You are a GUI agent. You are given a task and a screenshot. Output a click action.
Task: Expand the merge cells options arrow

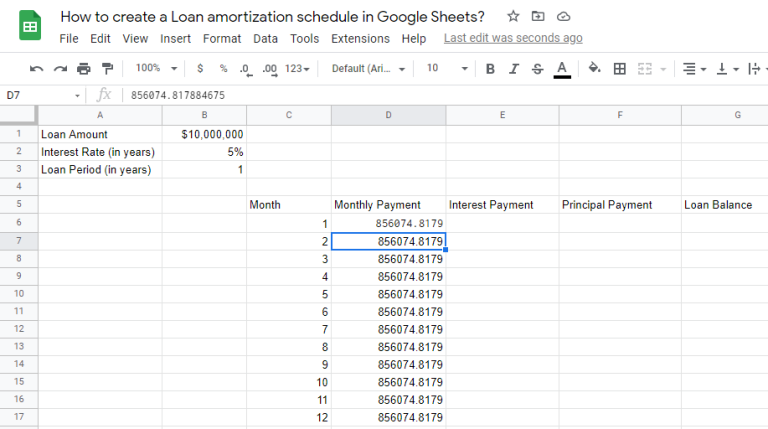coord(663,69)
